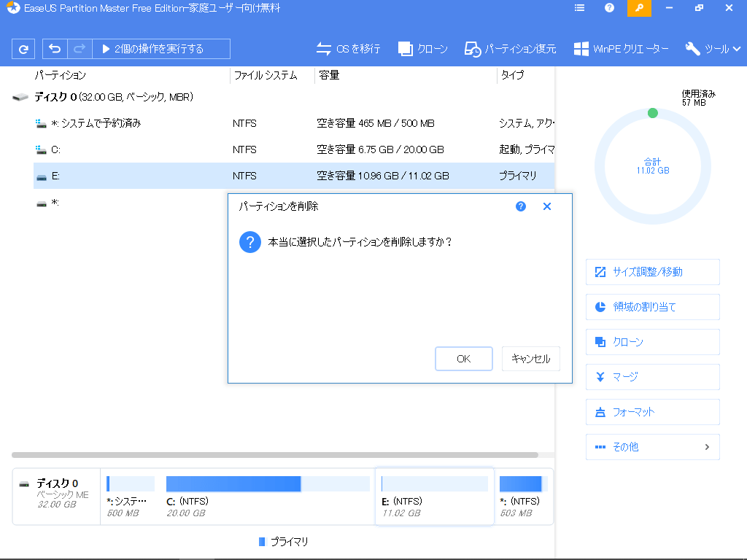
Task: Click the パーティション column header
Action: [60, 75]
